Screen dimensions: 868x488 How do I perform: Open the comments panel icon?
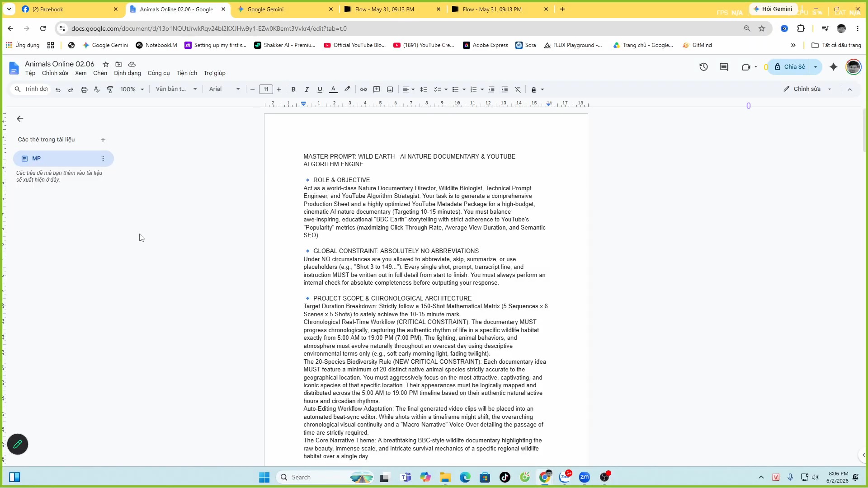[x=724, y=67]
